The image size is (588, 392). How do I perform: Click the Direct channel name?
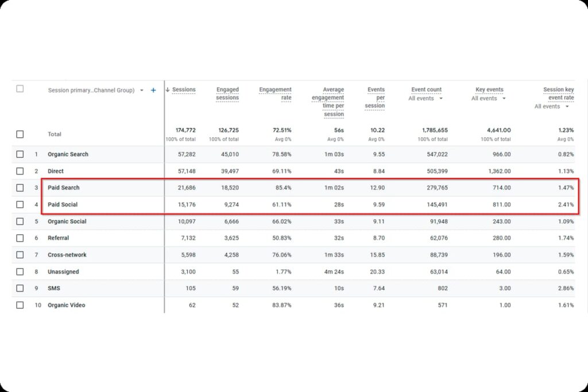pos(56,171)
